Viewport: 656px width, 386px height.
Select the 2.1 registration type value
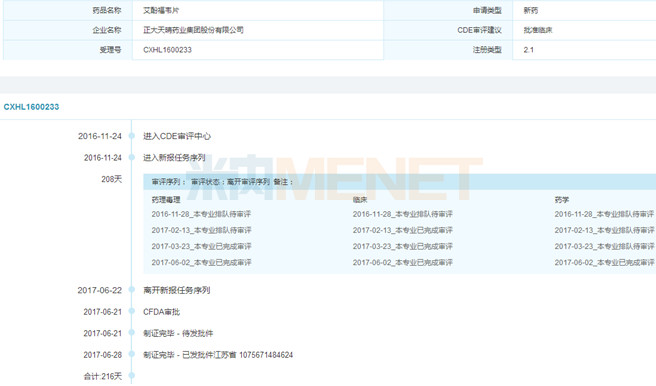point(528,50)
